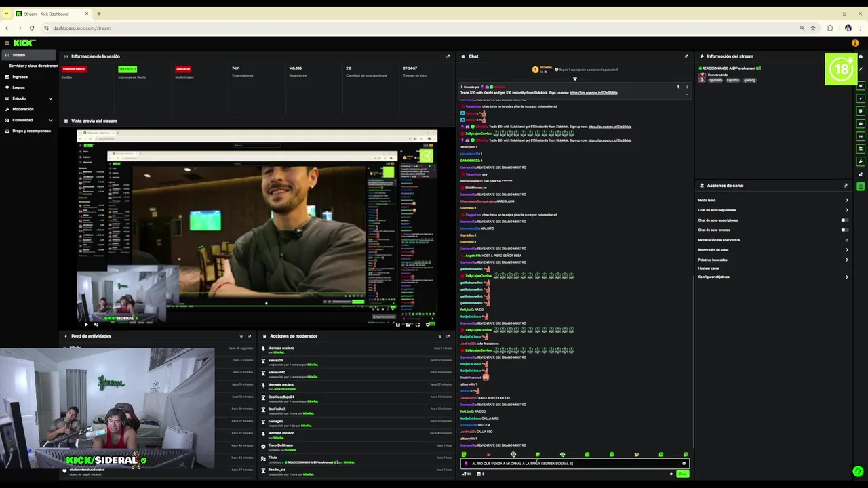Screen dimensions: 868x488
Task: Open Chat de solo-seguidores options
Action: [x=772, y=210]
